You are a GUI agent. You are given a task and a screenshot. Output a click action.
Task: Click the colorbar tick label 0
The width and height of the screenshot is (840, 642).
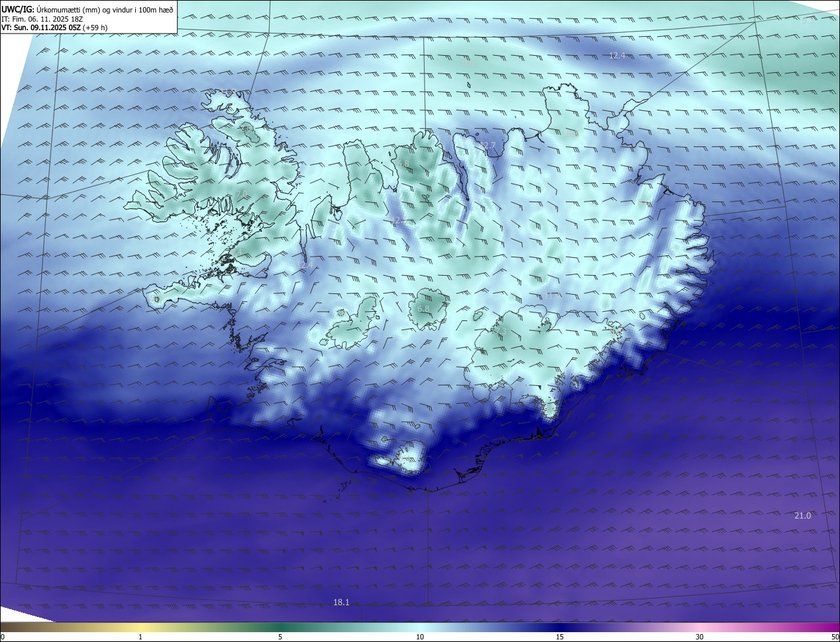click(x=3, y=637)
